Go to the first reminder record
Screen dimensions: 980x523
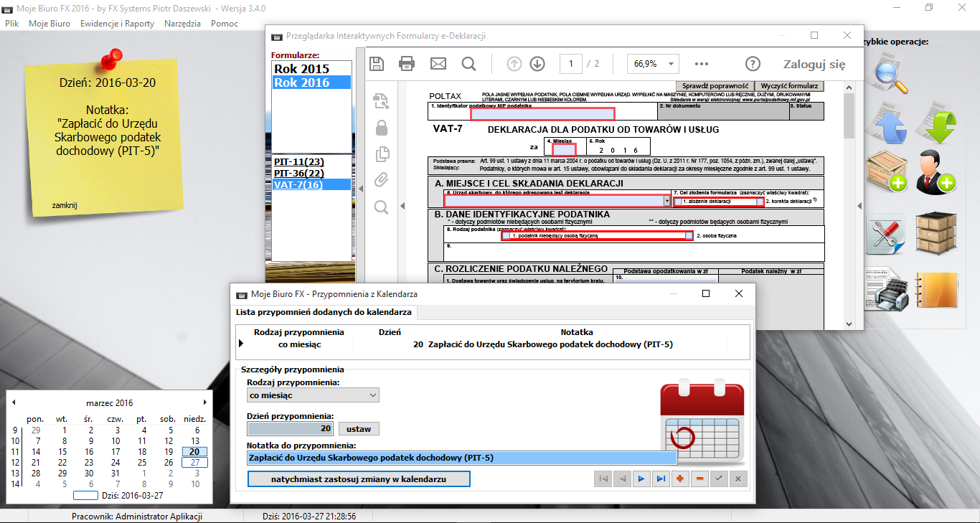click(603, 479)
